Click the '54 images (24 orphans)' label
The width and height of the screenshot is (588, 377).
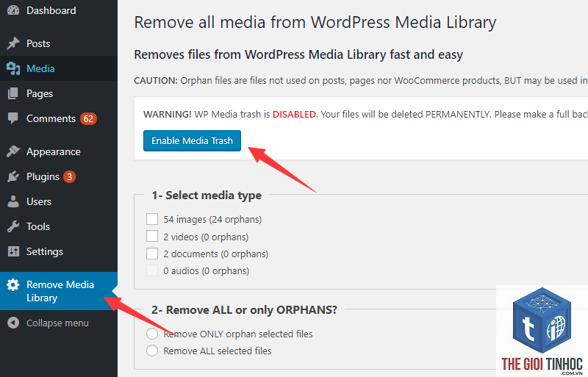tap(212, 220)
